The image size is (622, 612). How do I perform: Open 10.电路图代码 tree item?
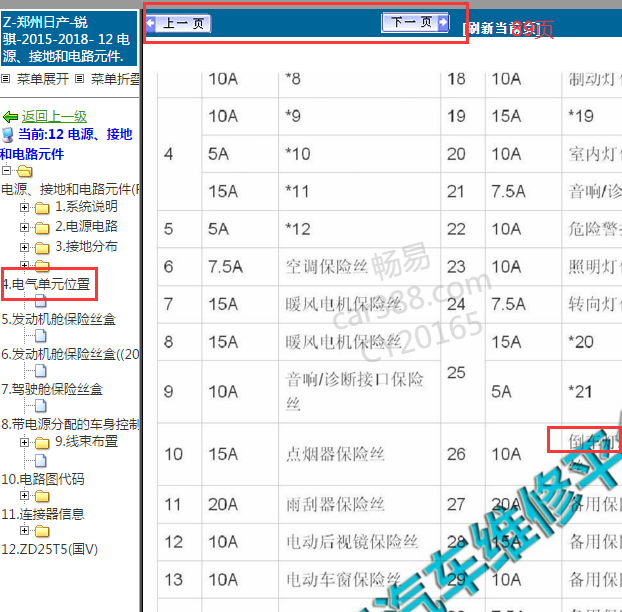43,479
